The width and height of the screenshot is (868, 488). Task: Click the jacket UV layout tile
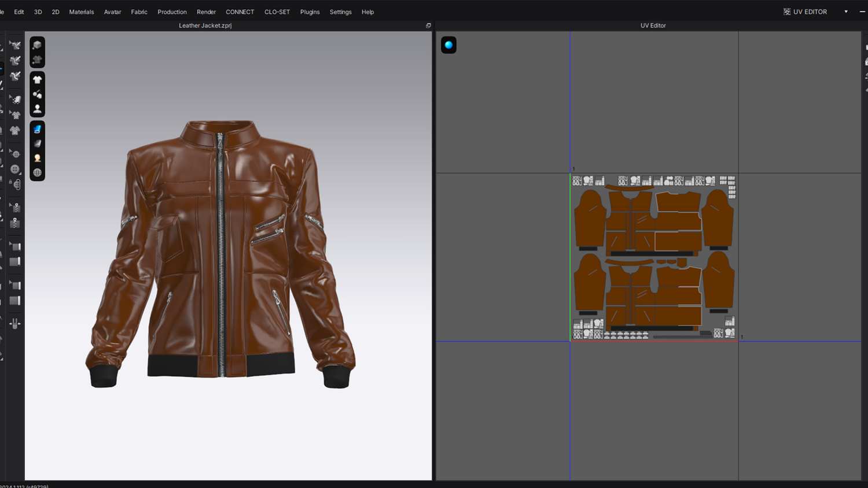coord(654,257)
